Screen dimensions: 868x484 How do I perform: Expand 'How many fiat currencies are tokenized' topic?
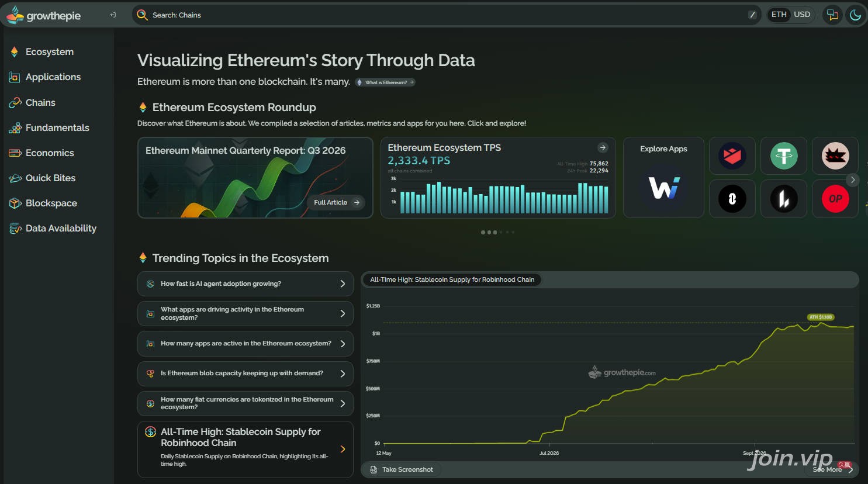click(x=245, y=403)
